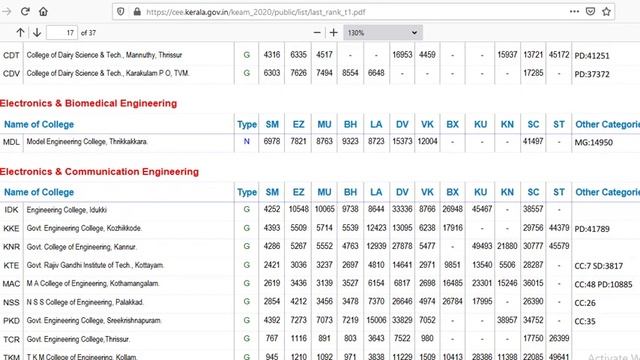The height and width of the screenshot is (360, 640).
Task: Go to the browser home page
Action: (x=43, y=11)
